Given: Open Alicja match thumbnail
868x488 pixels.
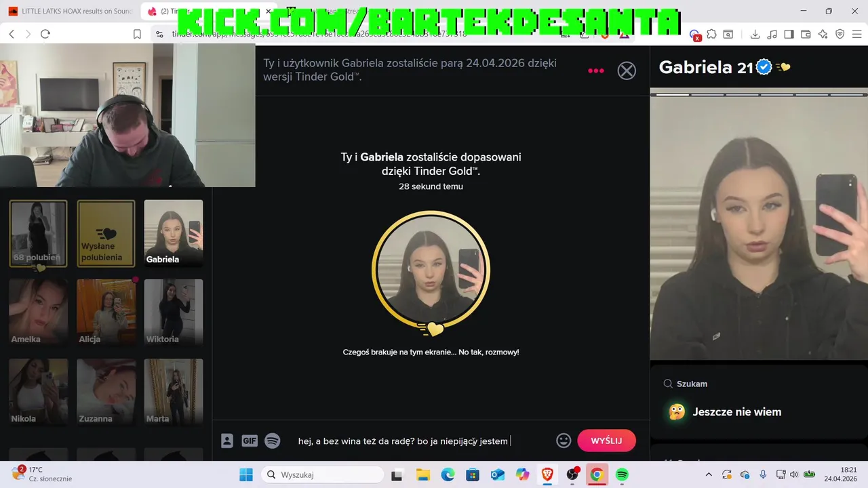Looking at the screenshot, I should point(106,312).
